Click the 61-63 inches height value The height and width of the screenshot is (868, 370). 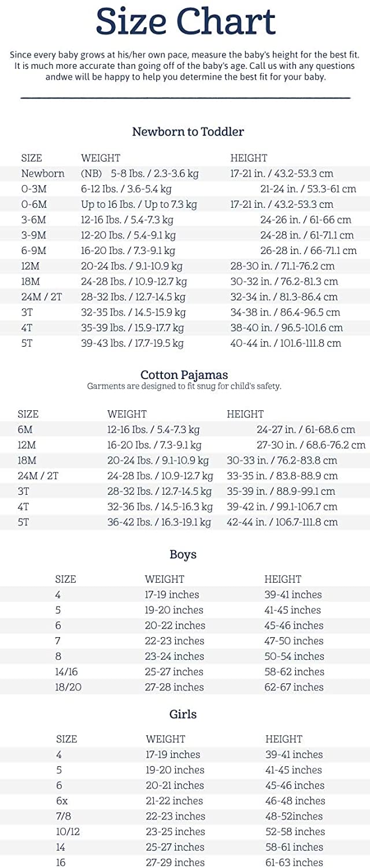295,863
